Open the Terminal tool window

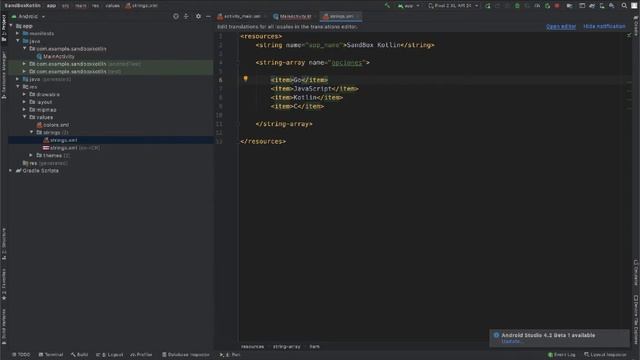pyautogui.click(x=51, y=355)
